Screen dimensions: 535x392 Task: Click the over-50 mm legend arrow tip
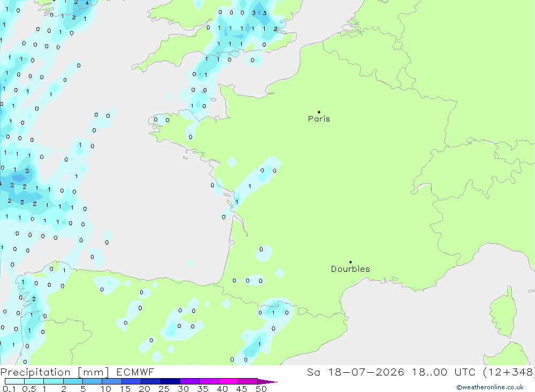(x=268, y=382)
